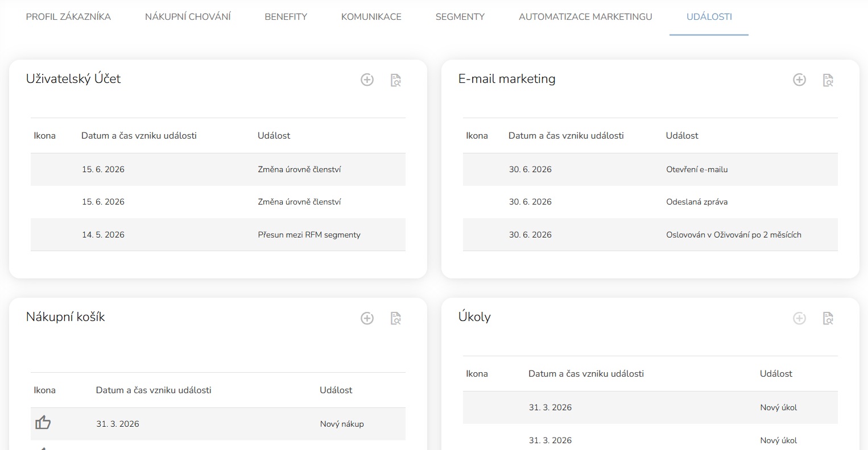The height and width of the screenshot is (450, 868).
Task: Open event search in E-mail marketing card
Action: (x=828, y=80)
